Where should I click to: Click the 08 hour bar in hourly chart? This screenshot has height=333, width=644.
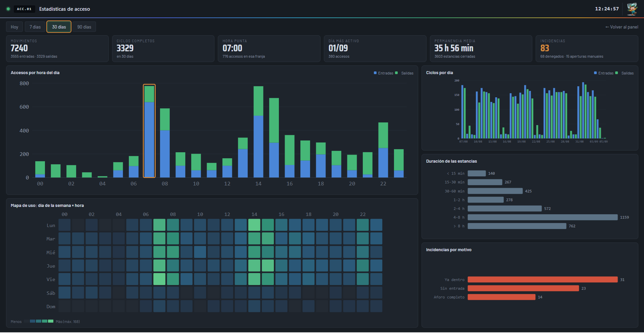click(165, 143)
